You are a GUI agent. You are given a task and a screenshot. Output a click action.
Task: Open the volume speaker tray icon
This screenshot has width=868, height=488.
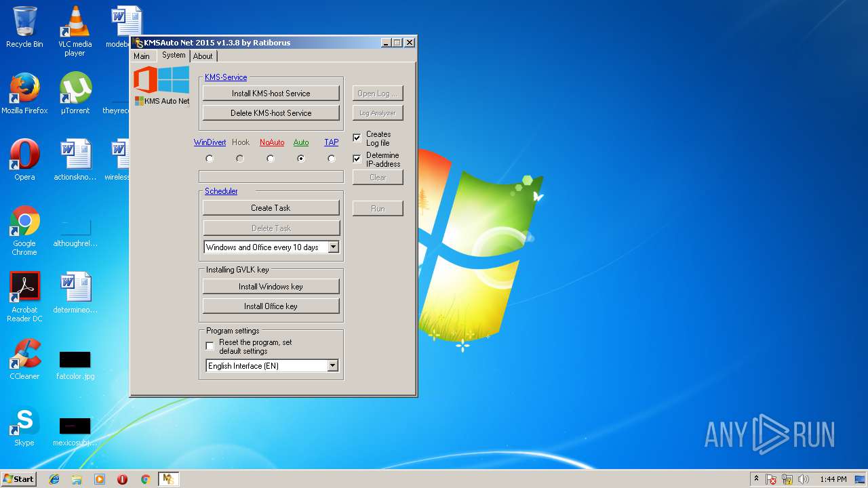804,479
